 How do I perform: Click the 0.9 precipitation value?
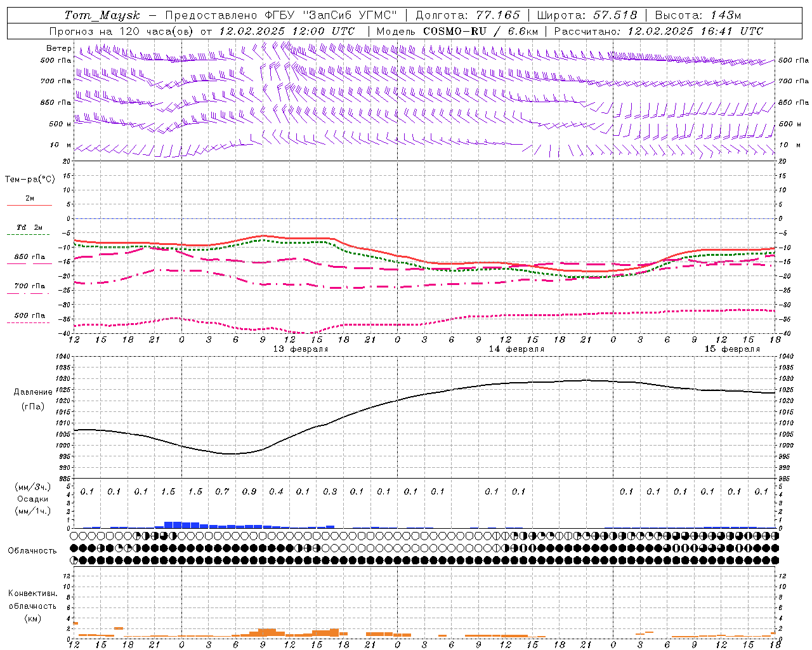coord(249,491)
